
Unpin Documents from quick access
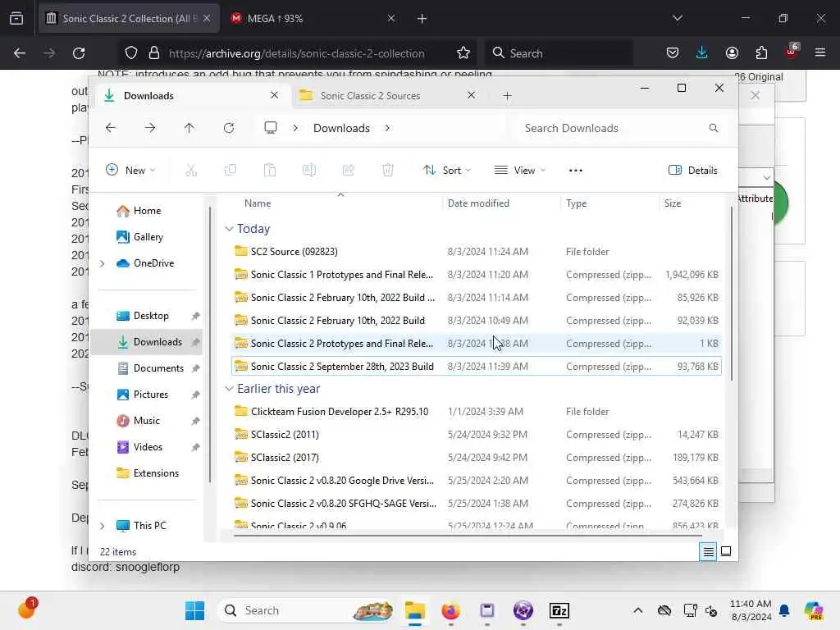[x=195, y=368]
